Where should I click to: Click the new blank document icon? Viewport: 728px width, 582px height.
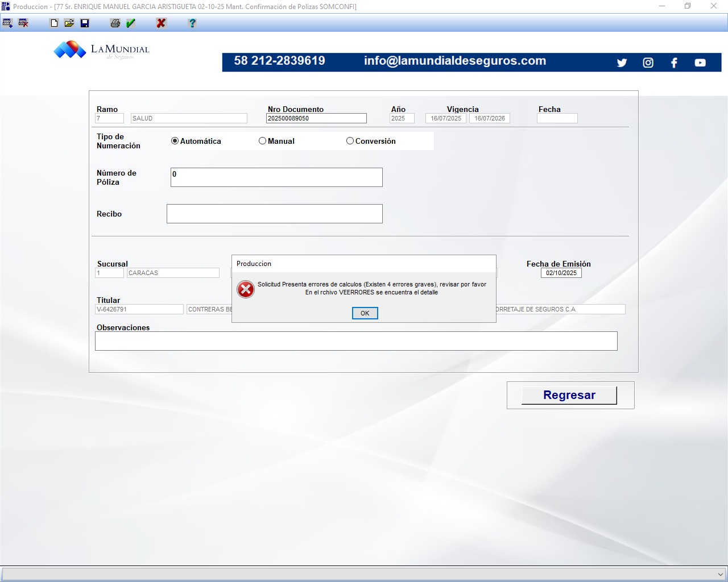tap(54, 23)
